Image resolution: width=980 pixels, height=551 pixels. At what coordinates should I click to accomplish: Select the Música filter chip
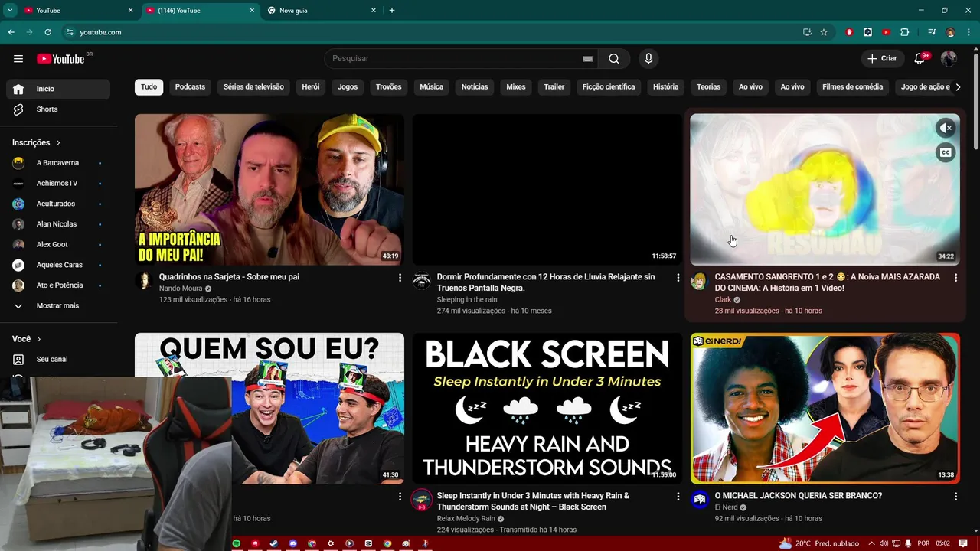pos(431,87)
